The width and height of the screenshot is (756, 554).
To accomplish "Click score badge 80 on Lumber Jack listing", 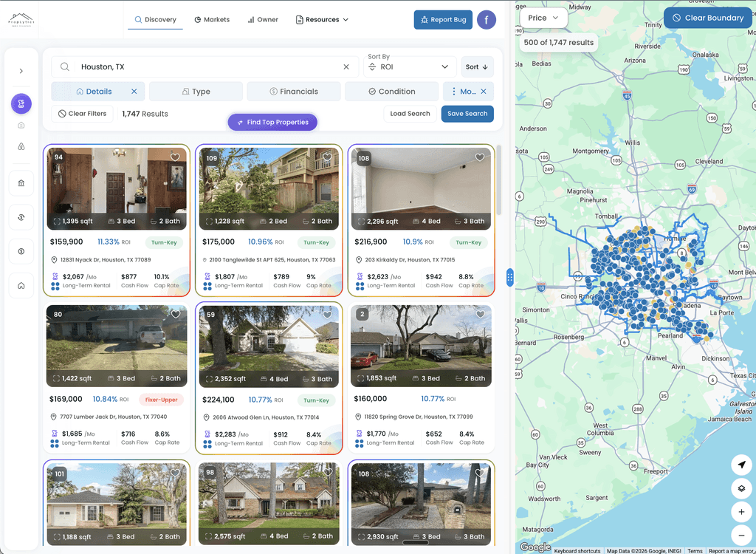I will [x=58, y=314].
